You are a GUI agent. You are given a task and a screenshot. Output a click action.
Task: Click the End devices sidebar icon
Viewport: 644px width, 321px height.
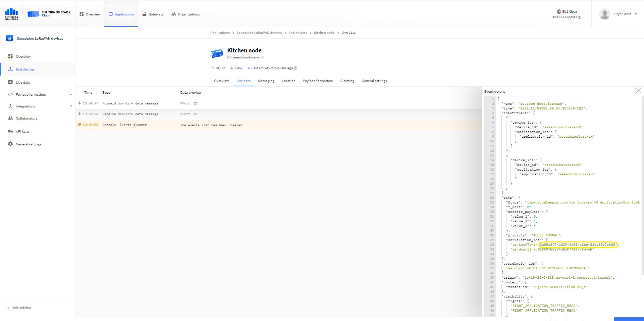point(10,69)
